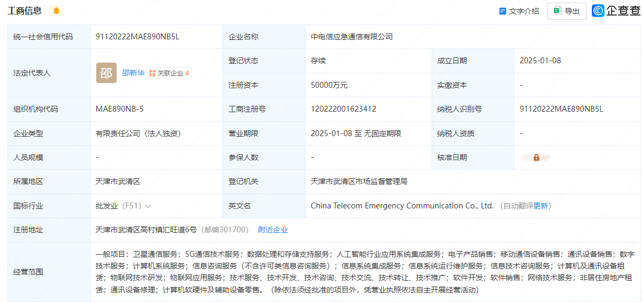Click the 纳税人资质 label cell

[x=473, y=133]
